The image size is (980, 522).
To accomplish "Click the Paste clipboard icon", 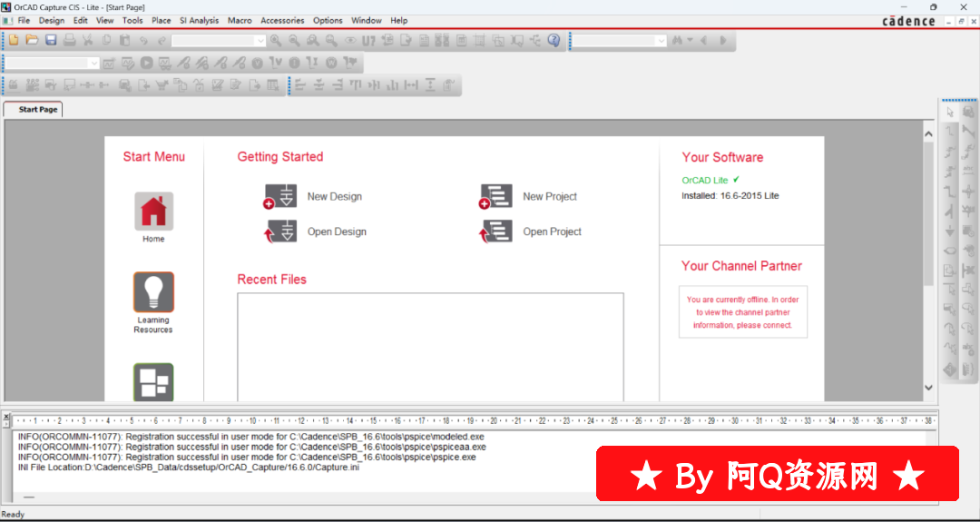I will pos(125,41).
